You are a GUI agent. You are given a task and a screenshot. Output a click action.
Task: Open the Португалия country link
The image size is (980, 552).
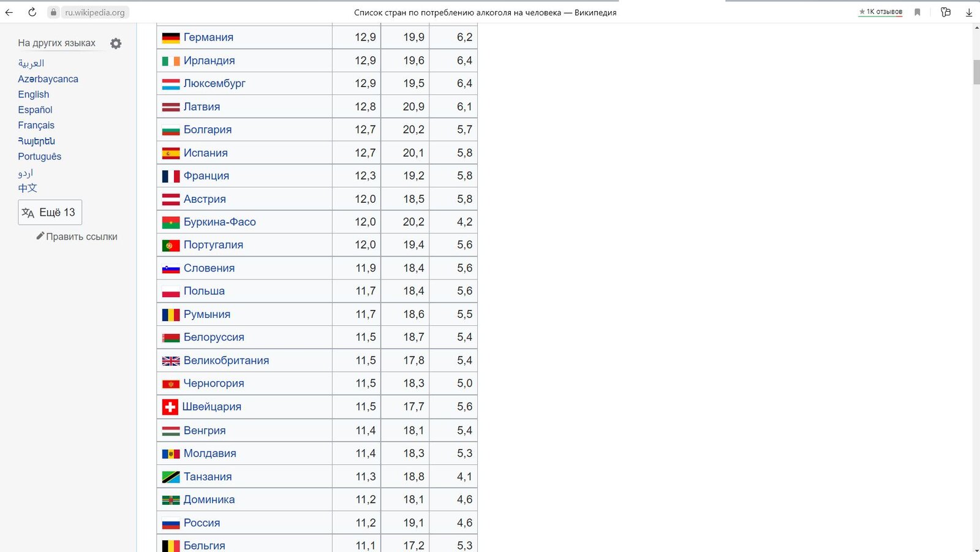pos(213,245)
